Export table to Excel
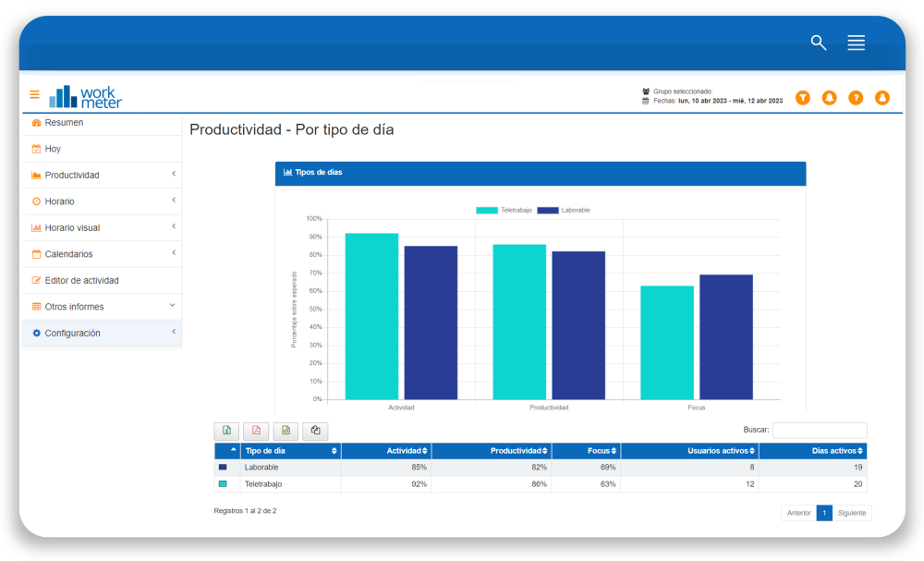The width and height of the screenshot is (924, 561). click(x=226, y=431)
